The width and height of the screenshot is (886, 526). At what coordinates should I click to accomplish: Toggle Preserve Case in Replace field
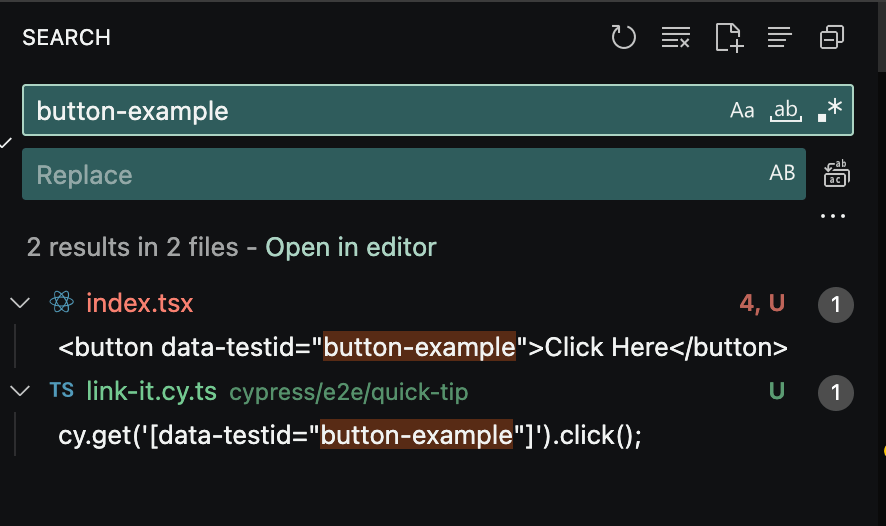(x=782, y=174)
